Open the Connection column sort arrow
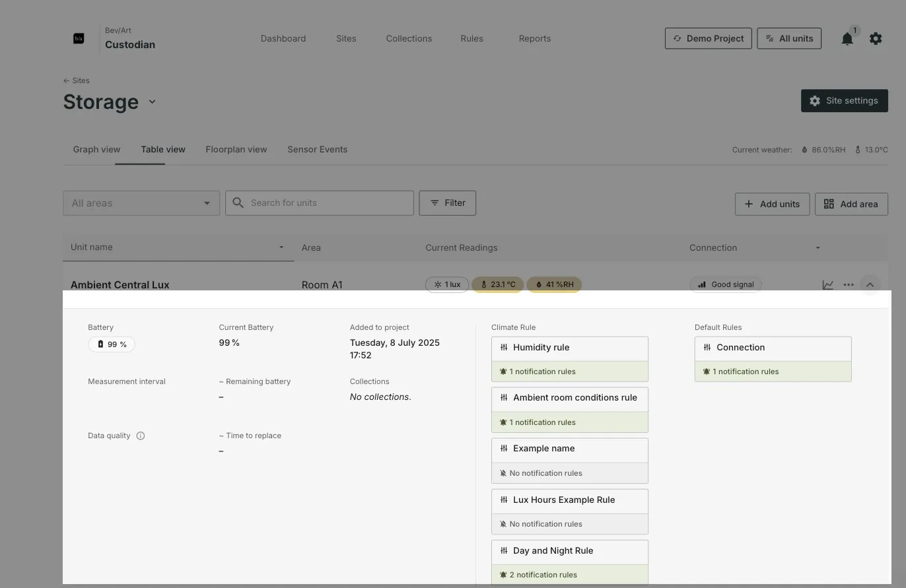Screen dimensions: 906x588 (x=818, y=248)
